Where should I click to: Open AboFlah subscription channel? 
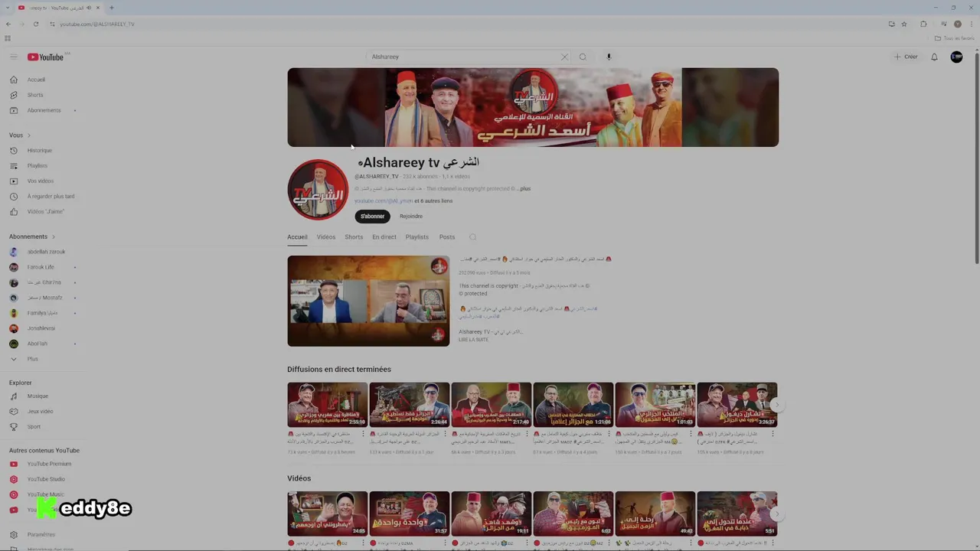tap(38, 344)
